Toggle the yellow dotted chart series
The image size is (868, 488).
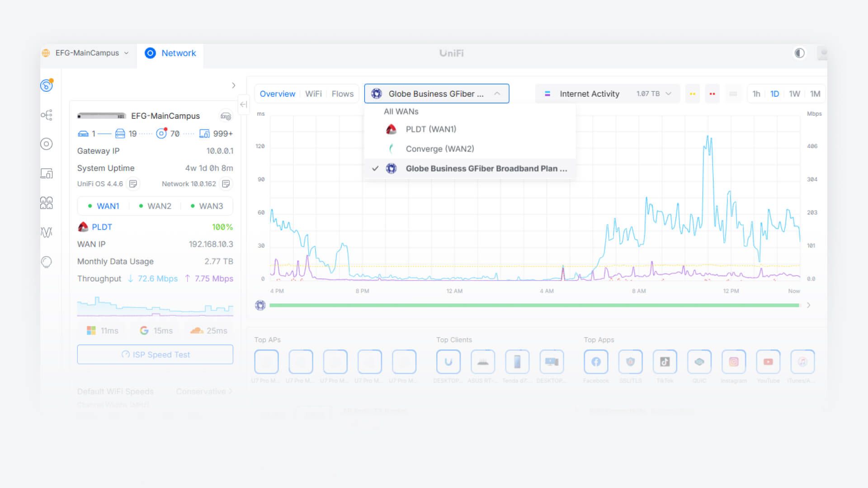coord(692,94)
